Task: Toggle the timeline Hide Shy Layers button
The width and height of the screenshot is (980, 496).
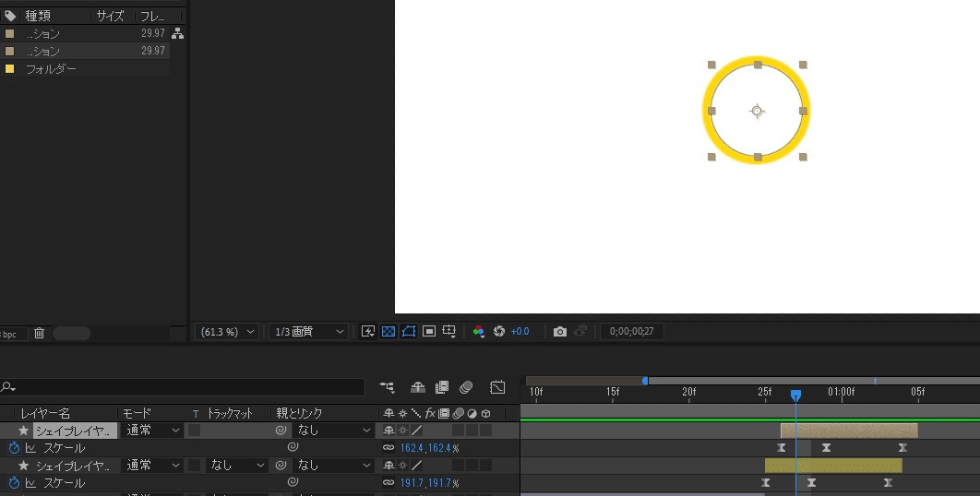Action: coord(418,388)
